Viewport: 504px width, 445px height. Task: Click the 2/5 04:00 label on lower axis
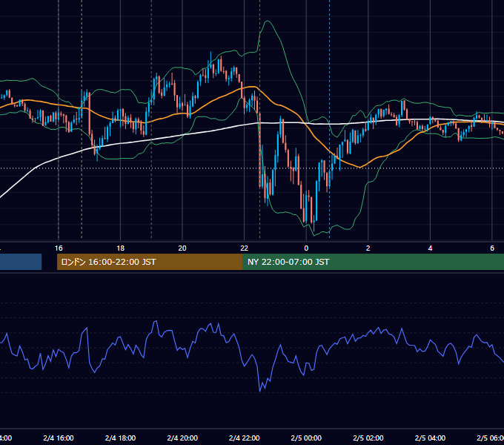pyautogui.click(x=430, y=438)
